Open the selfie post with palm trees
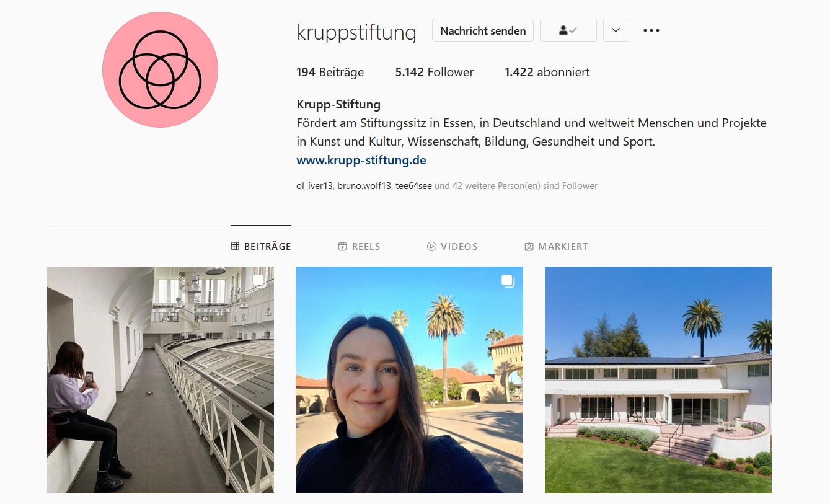The width and height of the screenshot is (830, 504). tap(409, 380)
